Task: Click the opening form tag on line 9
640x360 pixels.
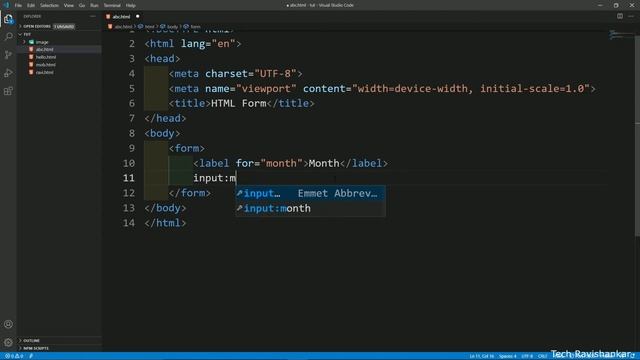Action: click(x=187, y=149)
